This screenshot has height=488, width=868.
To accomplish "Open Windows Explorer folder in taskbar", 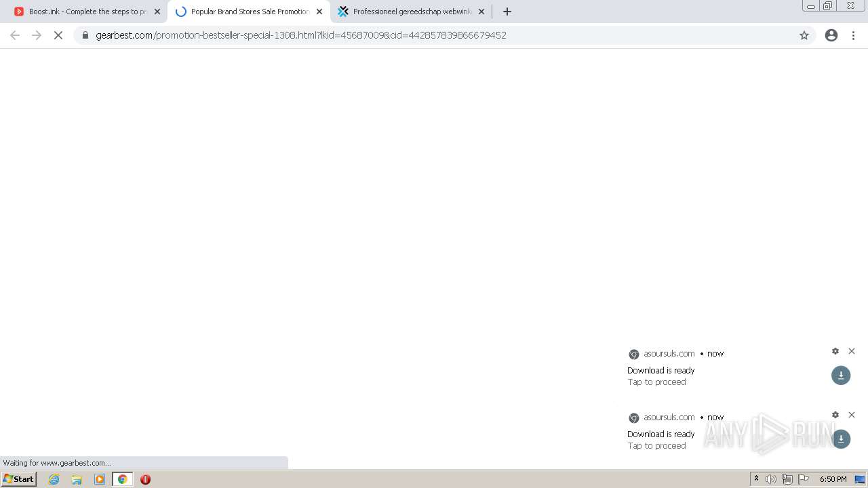I will pyautogui.click(x=77, y=479).
